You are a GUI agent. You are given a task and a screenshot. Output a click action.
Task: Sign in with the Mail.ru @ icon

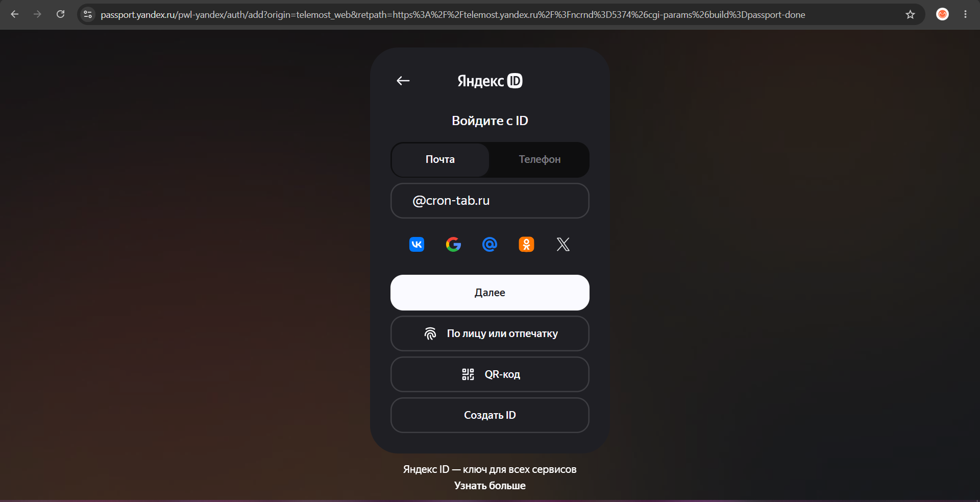(489, 245)
